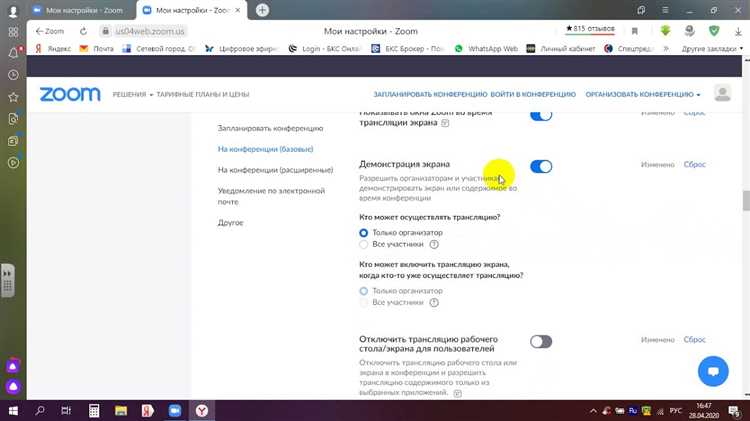Open Windows notification center icon
Image resolution: width=750 pixels, height=421 pixels.
pyautogui.click(x=734, y=410)
